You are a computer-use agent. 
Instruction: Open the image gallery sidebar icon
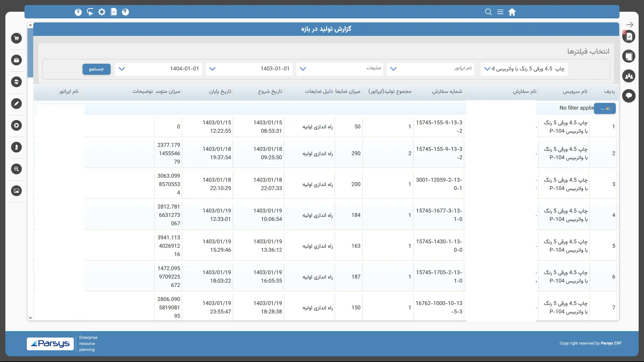16,191
